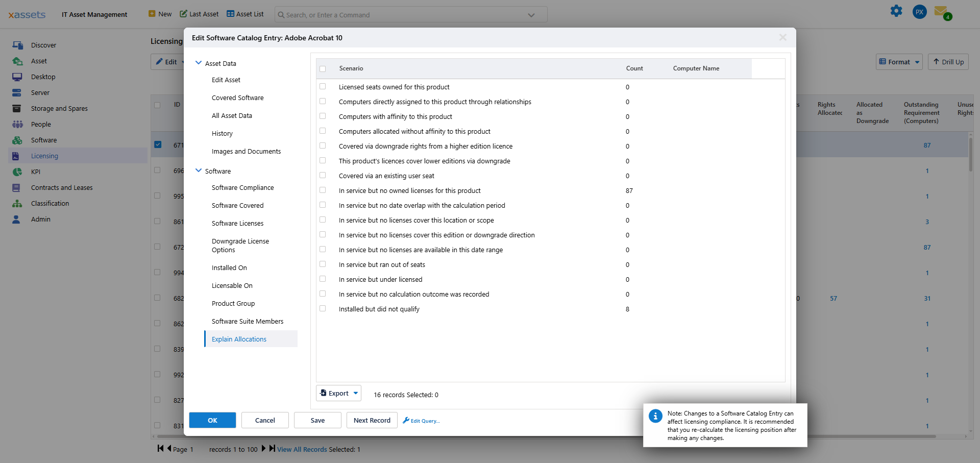Click the xassets logo
980x463 pixels.
(x=27, y=15)
